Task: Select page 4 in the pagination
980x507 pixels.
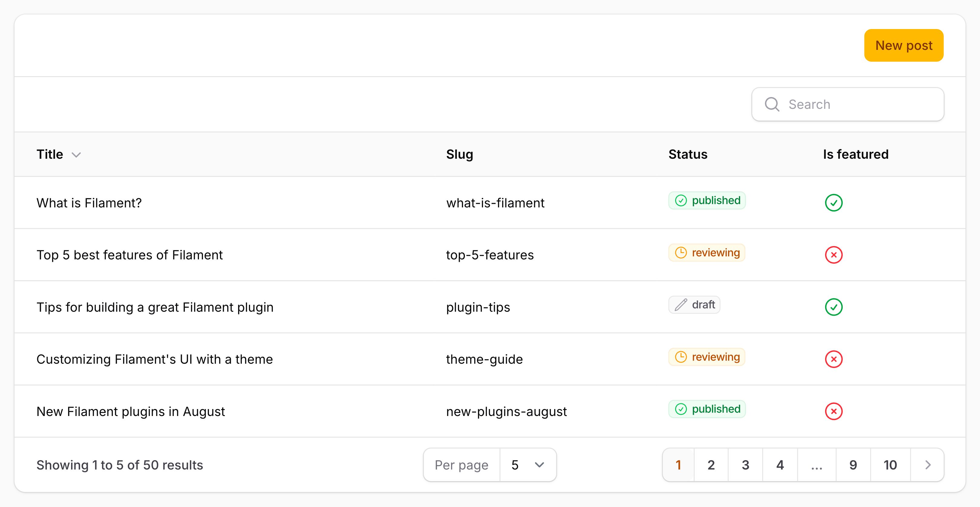Action: pos(780,465)
